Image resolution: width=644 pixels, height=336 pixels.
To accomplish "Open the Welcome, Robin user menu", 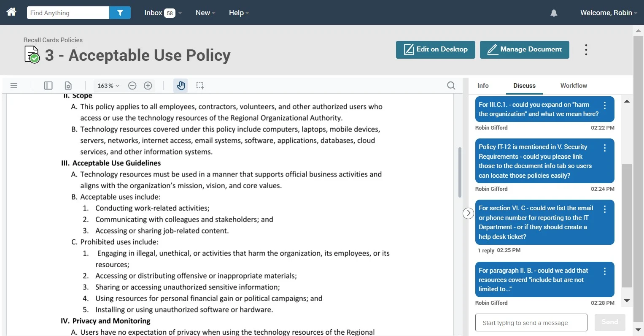I will (x=609, y=13).
